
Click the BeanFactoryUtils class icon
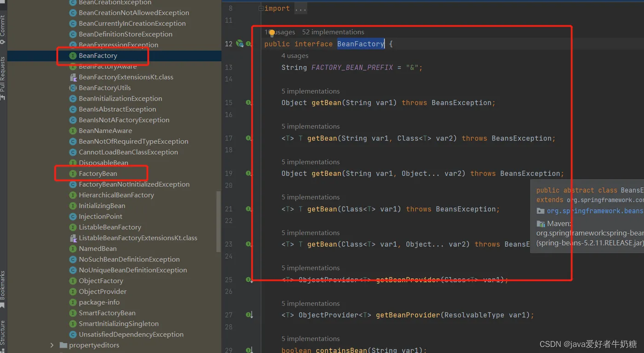pos(73,88)
